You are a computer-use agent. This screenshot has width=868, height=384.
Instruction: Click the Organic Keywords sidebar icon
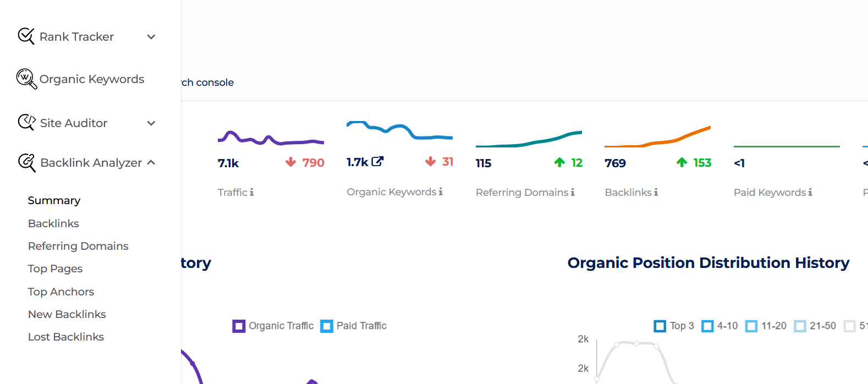coord(26,79)
